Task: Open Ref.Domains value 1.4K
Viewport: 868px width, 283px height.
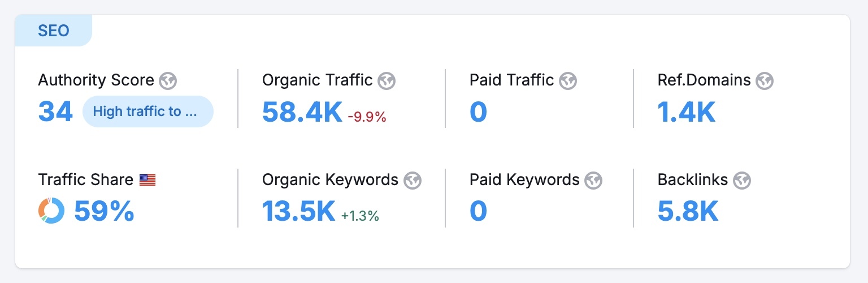Action: point(686,112)
